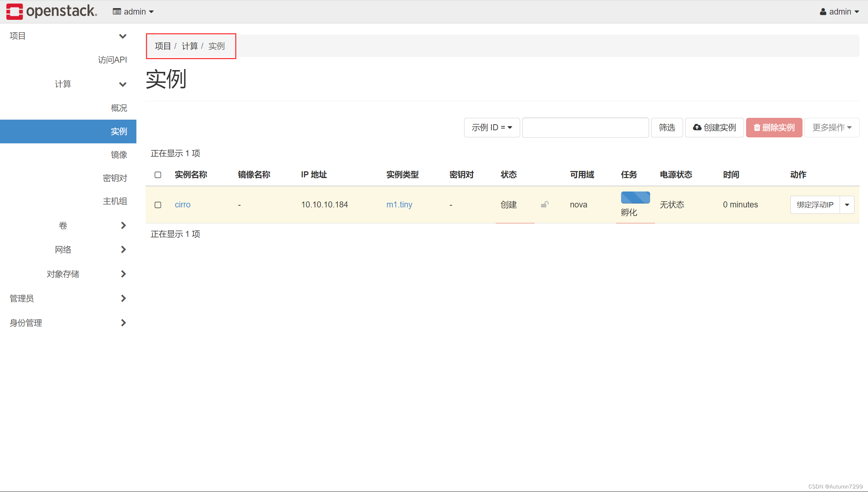Select 实例 in the sidebar
The height and width of the screenshot is (492, 868).
[x=68, y=131]
